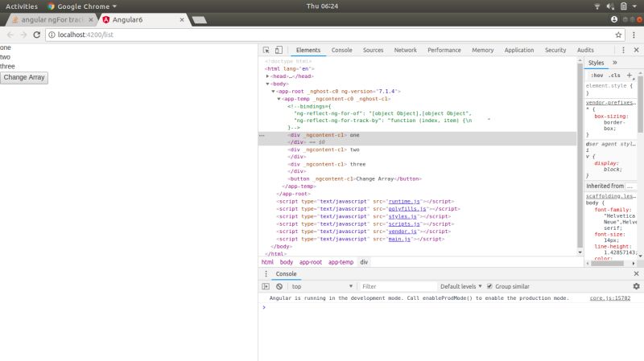The width and height of the screenshot is (644, 361).
Task: Toggle Group similar checkbox
Action: click(489, 286)
